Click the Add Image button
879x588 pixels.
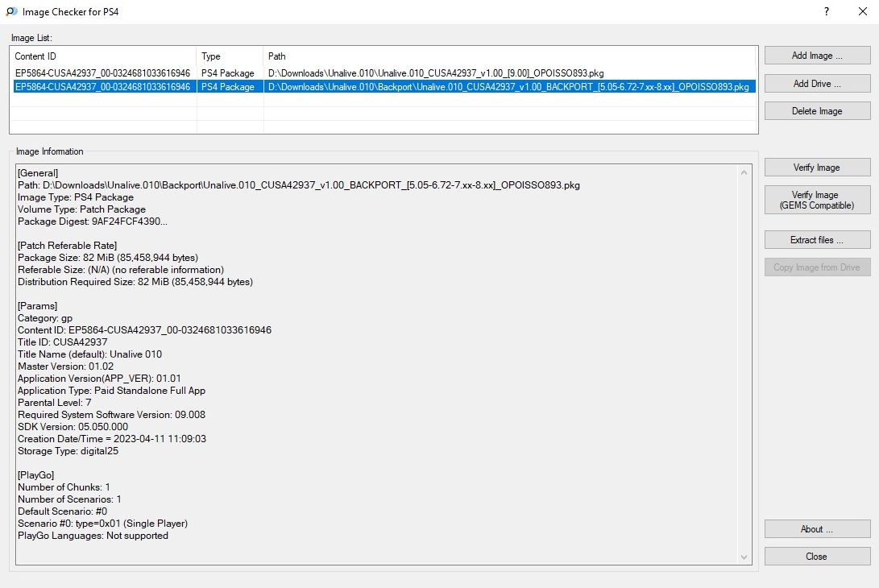817,56
